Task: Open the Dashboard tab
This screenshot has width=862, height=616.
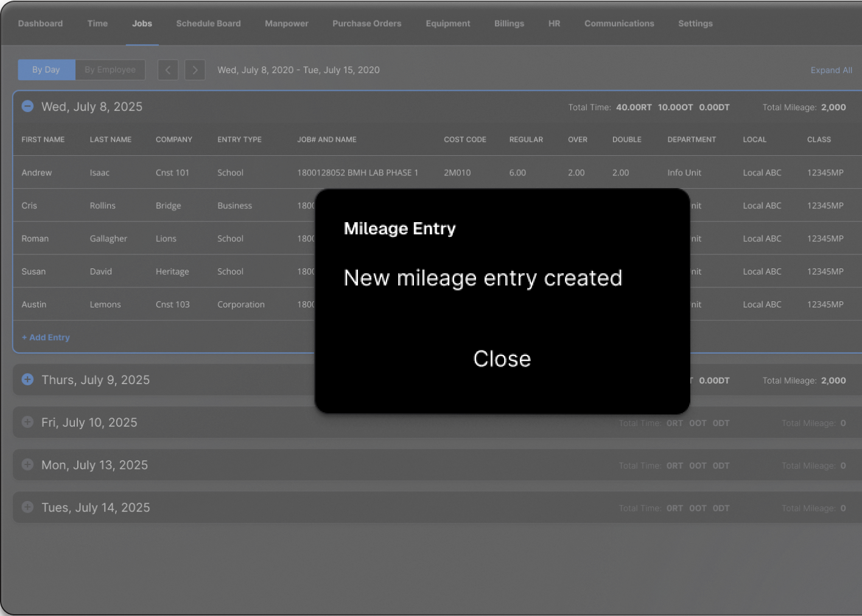Action: point(40,24)
